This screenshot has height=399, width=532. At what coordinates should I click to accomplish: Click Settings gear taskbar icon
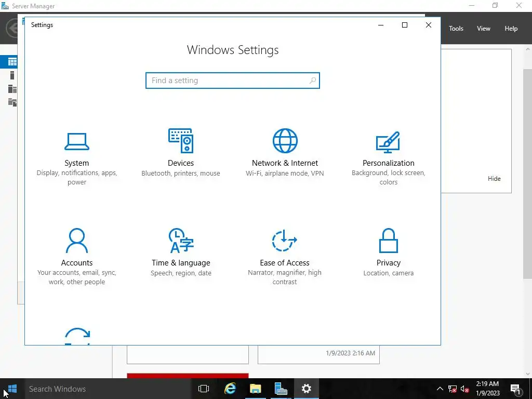[x=306, y=389]
